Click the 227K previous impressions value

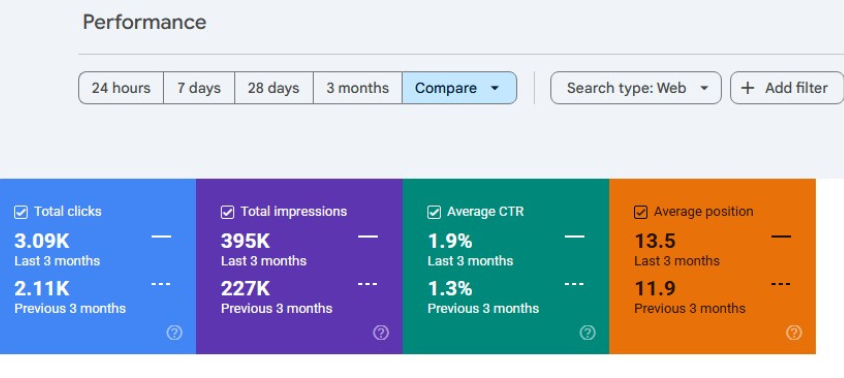[245, 289]
